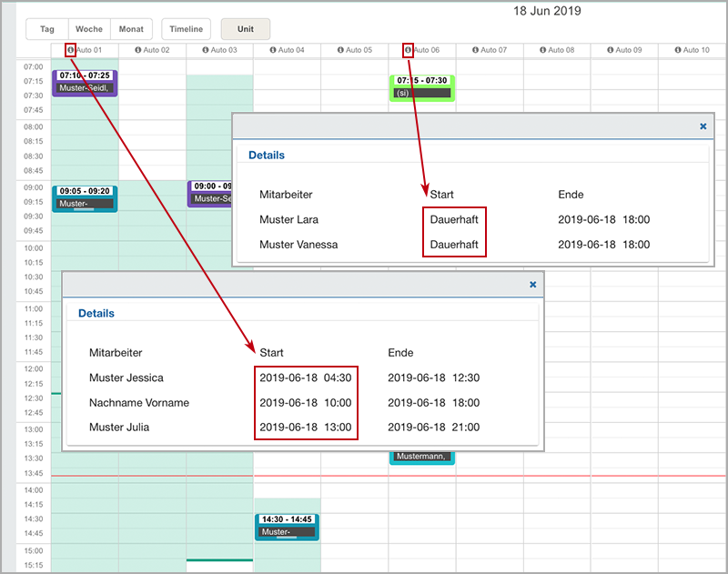Click the 09:05 - 09:20 appointment in Auto 01
Screen dimensions: 728x574
[86, 197]
